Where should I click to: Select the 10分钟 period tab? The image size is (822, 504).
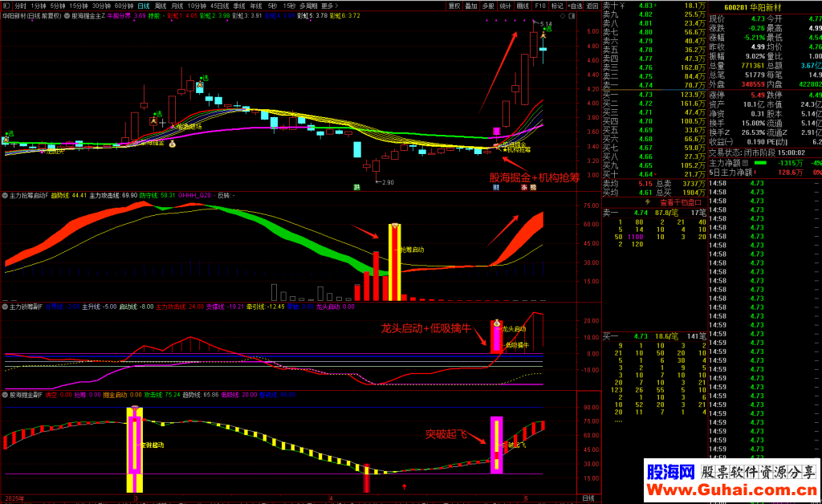click(197, 6)
